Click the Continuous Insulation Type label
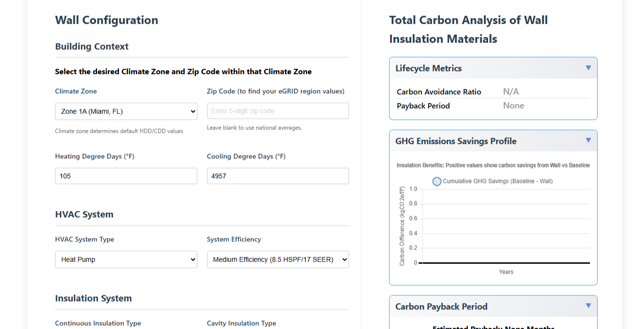The width and height of the screenshot is (644, 329). point(98,323)
